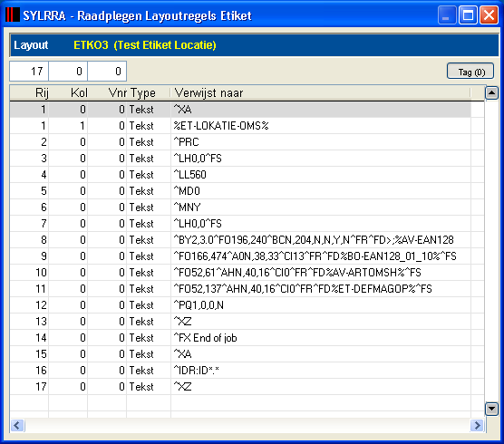Screen dimensions: 504x444
Task: Click the horizontal scroll right arrow
Action: pos(477,425)
